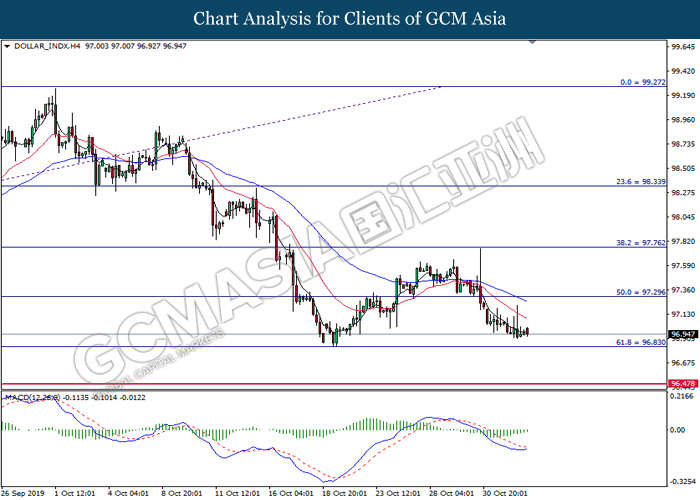Click the 18 Oct 20:01 time label
700x500 pixels.
344,493
